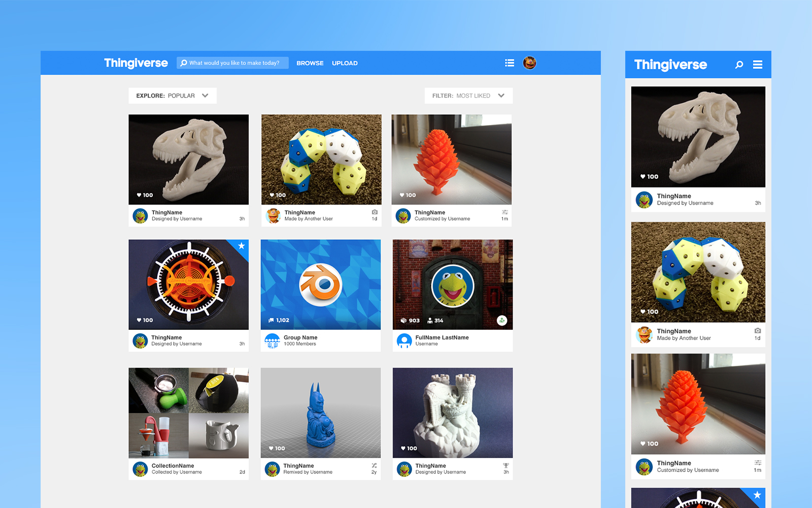Screen dimensions: 812x508
Task: Open the orange pinecone thumbnail in desktop grid
Action: tap(452, 160)
